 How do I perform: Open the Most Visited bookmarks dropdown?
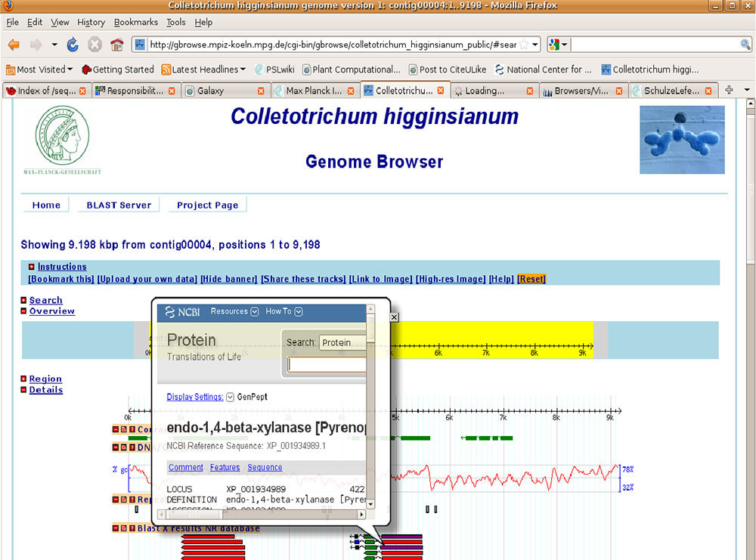coord(39,70)
